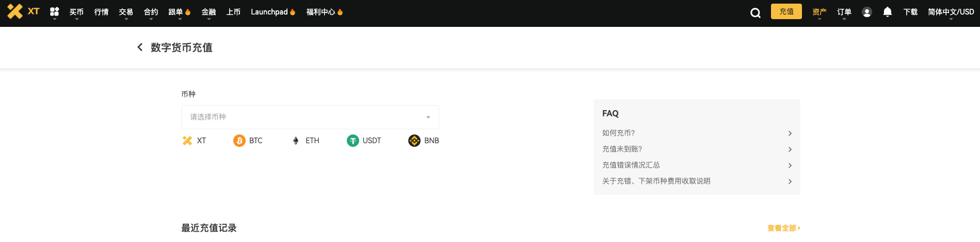
Task: Expand the 简体中文/USD language selector
Action: tap(951, 12)
